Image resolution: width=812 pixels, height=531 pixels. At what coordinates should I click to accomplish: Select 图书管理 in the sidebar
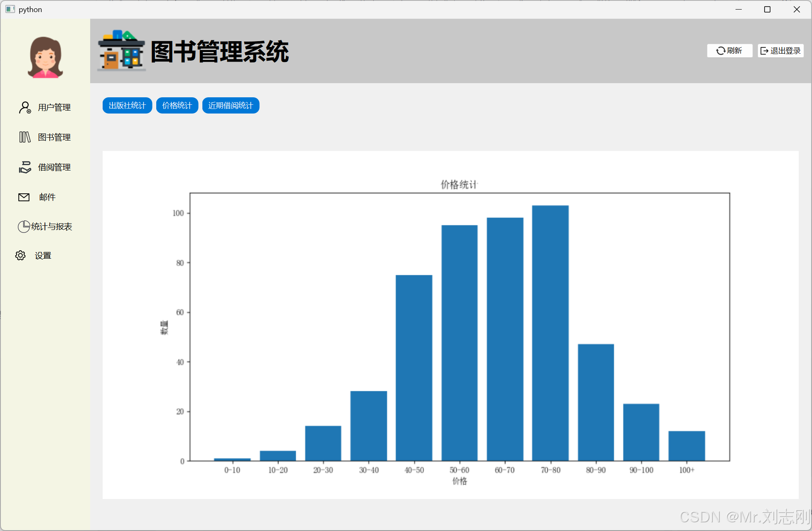[x=54, y=137]
